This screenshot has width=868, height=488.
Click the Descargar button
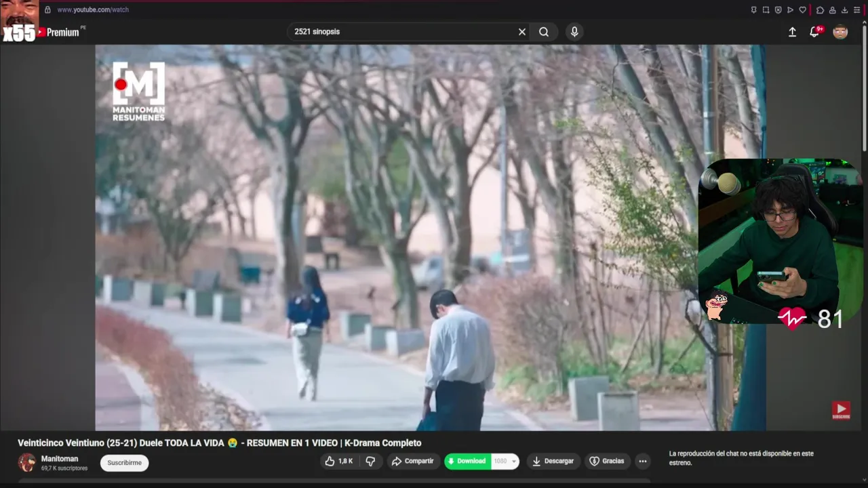[x=553, y=461]
